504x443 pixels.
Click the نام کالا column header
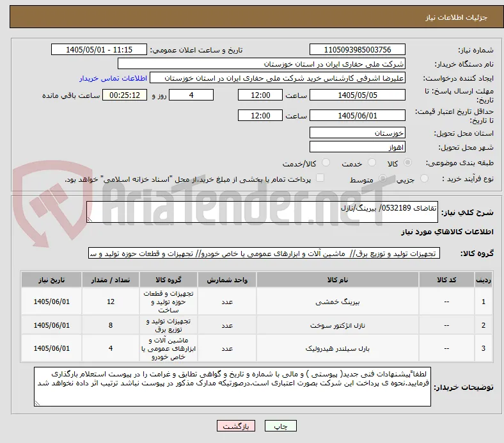pos(338,280)
